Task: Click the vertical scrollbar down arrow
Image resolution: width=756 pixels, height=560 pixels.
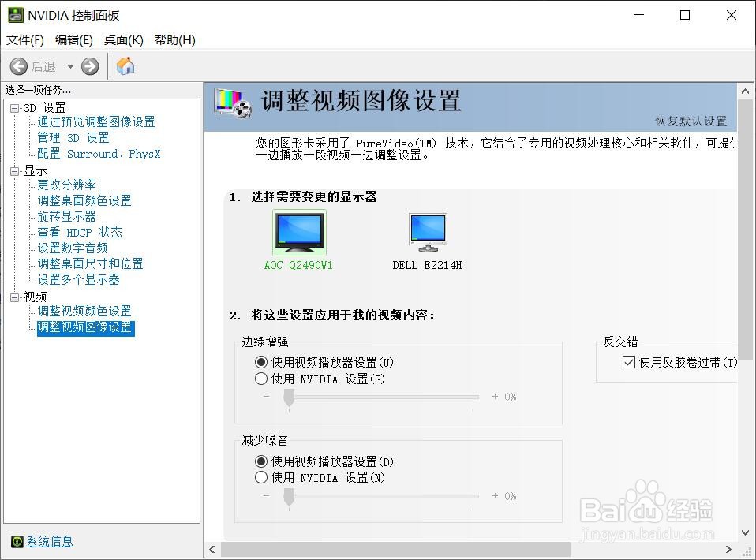Action: point(746,533)
